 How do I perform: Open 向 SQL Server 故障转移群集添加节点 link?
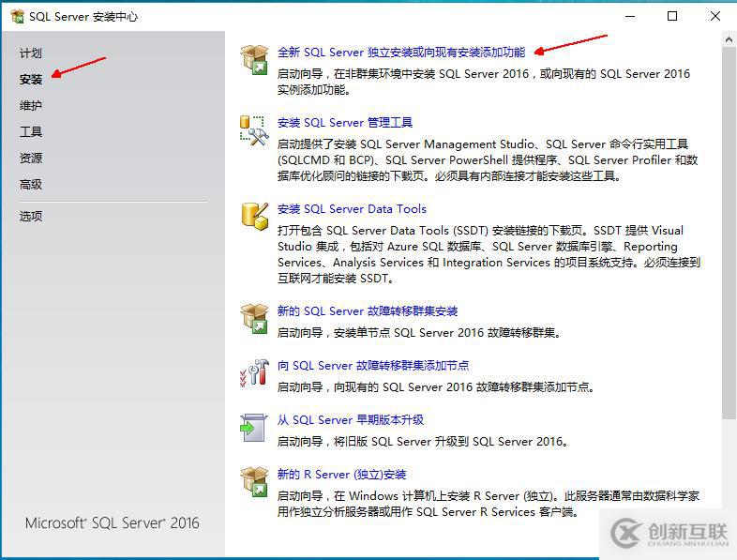click(x=373, y=366)
